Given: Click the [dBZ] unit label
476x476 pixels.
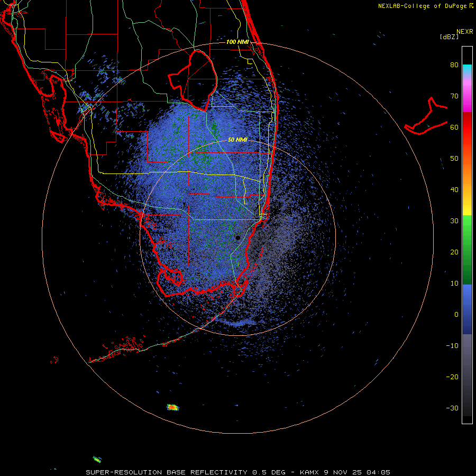Looking at the screenshot, I should pos(450,36).
